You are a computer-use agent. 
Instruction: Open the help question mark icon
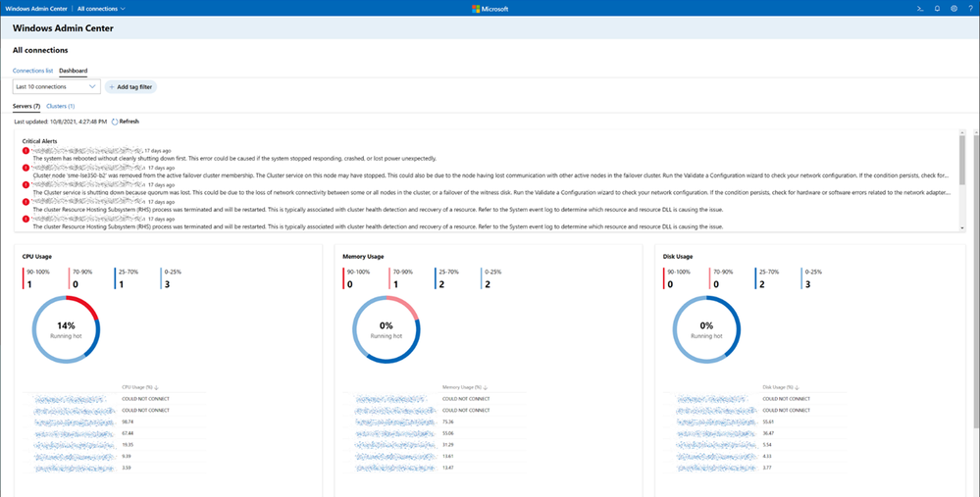pos(970,9)
